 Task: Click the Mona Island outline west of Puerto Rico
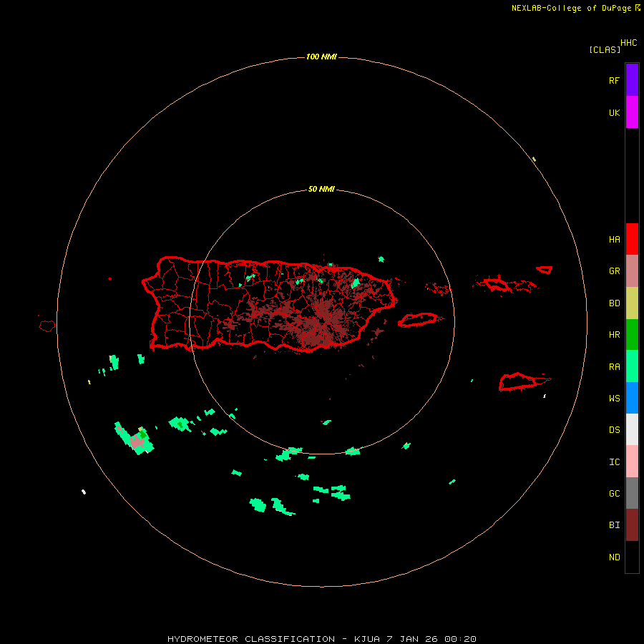47,326
